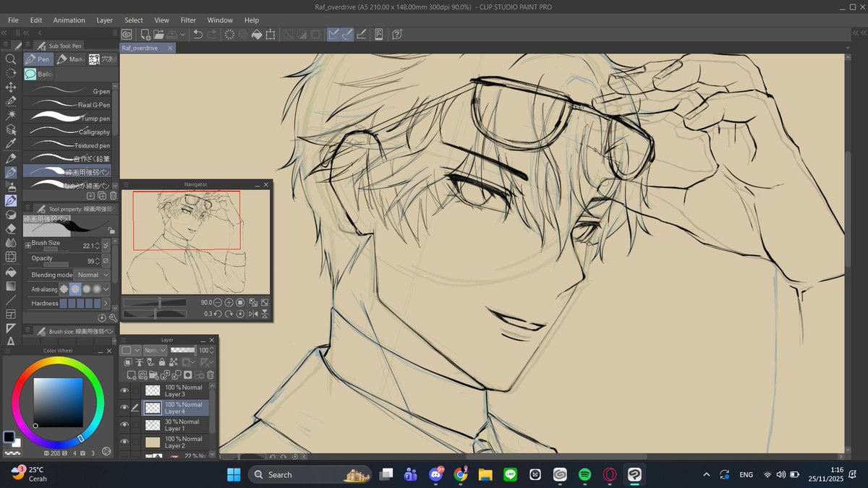The height and width of the screenshot is (488, 868).
Task: Click Windows Start button
Action: coord(234,474)
